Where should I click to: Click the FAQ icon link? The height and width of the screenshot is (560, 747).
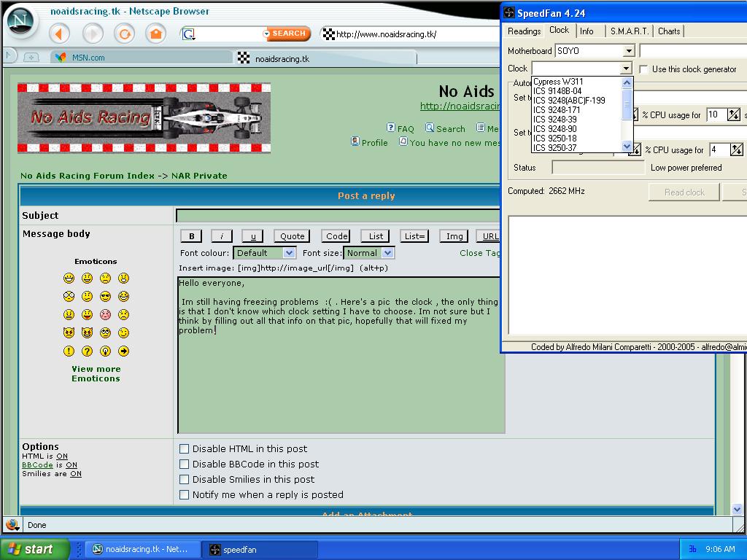pos(400,128)
